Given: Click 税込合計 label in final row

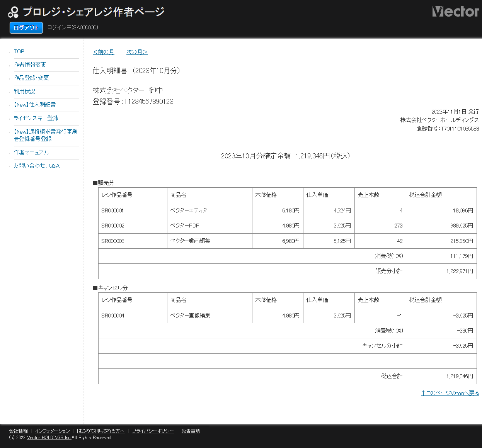Looking at the screenshot, I should (392, 376).
